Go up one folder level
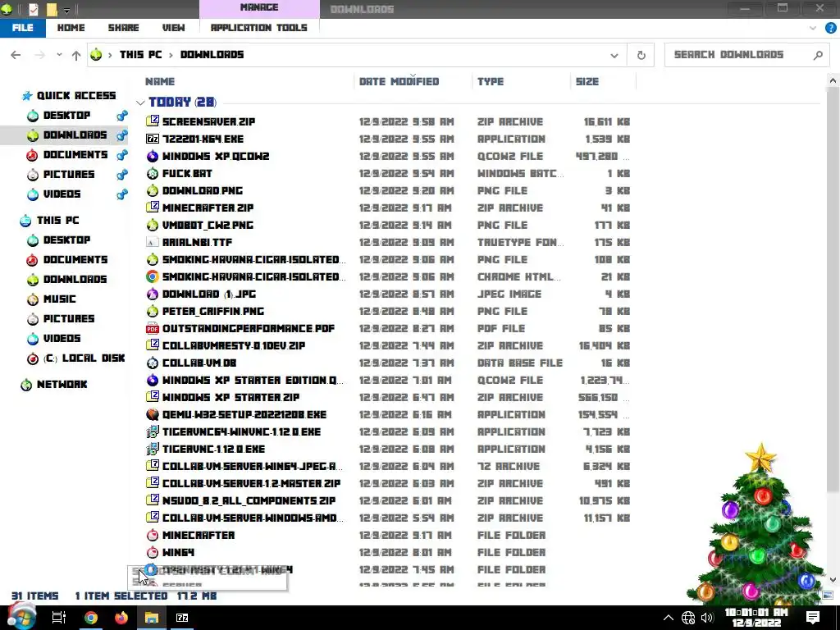840x630 pixels. tap(76, 55)
